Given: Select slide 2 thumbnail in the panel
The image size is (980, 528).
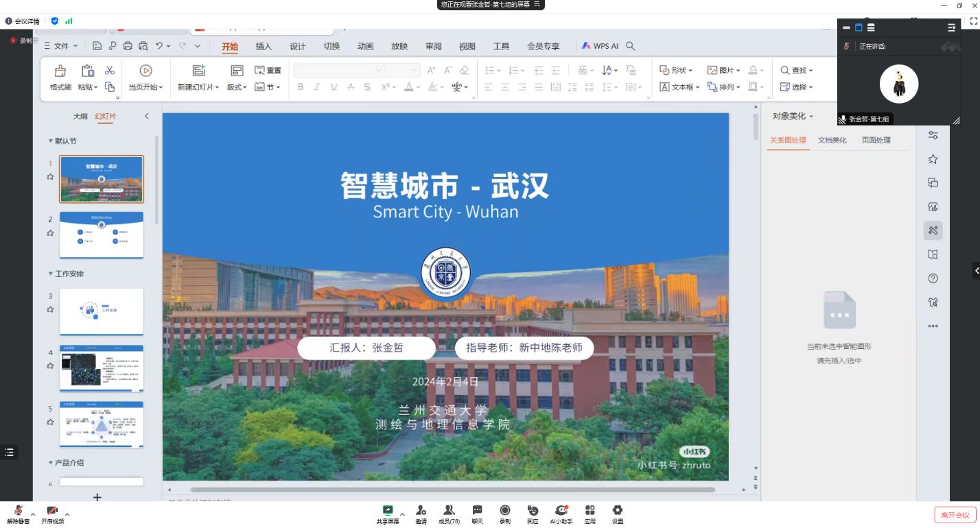Looking at the screenshot, I should pyautogui.click(x=102, y=235).
